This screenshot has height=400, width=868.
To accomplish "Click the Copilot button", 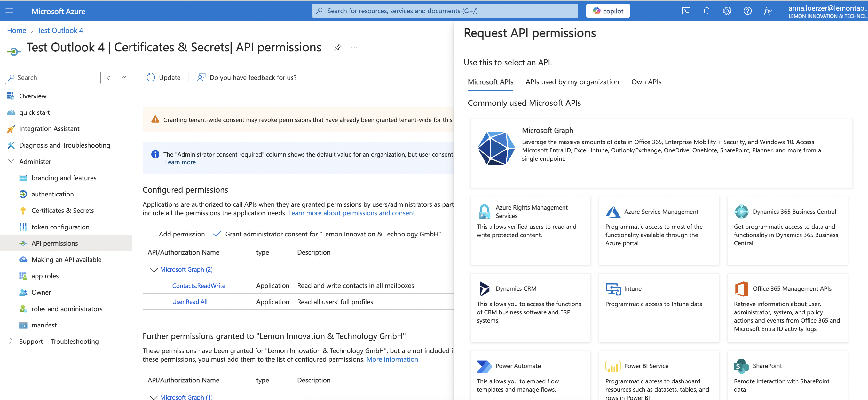I will 608,11.
